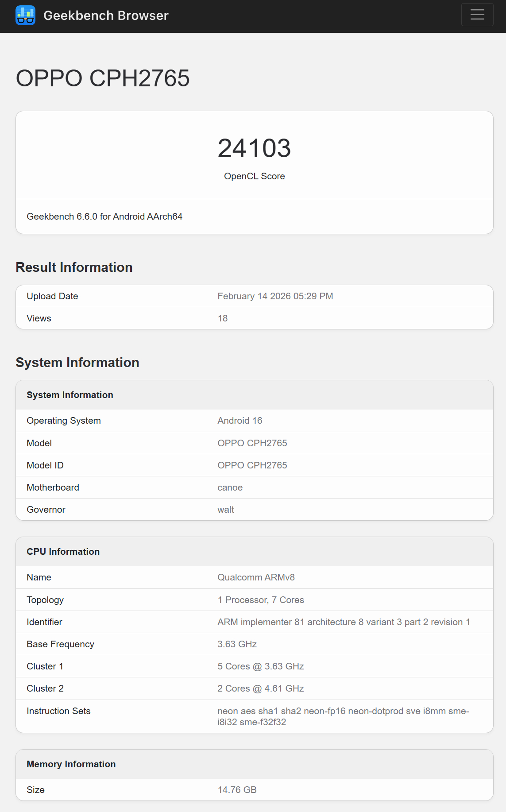The width and height of the screenshot is (506, 812).
Task: Click the 24103 OpenCL score number
Action: [254, 148]
